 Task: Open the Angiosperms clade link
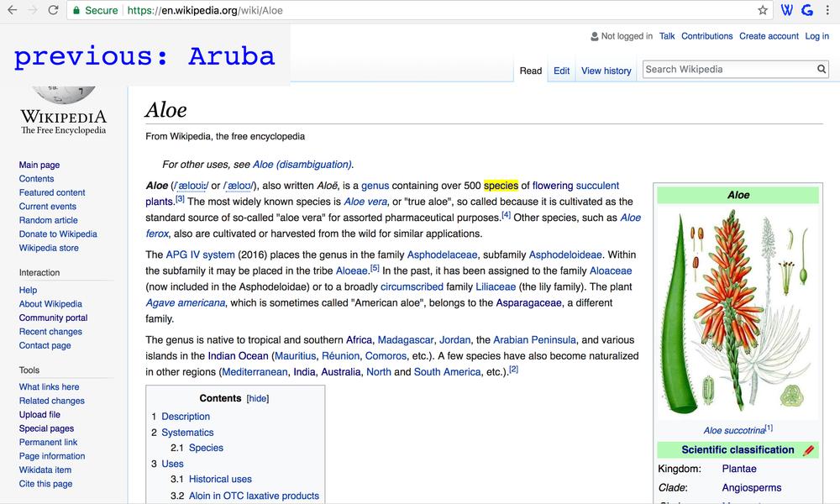(752, 488)
